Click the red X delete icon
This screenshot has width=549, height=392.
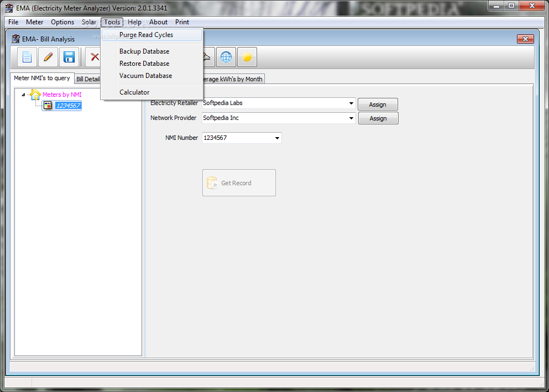click(94, 57)
